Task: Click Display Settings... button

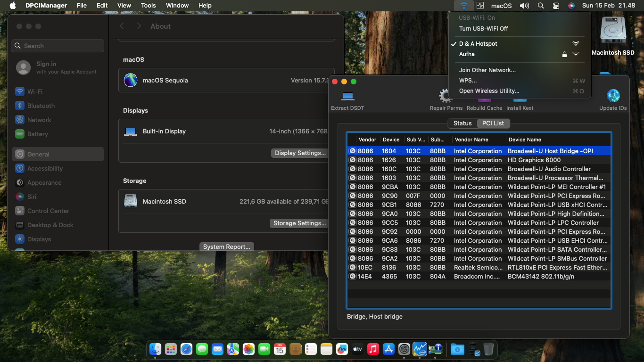Action: pyautogui.click(x=300, y=153)
